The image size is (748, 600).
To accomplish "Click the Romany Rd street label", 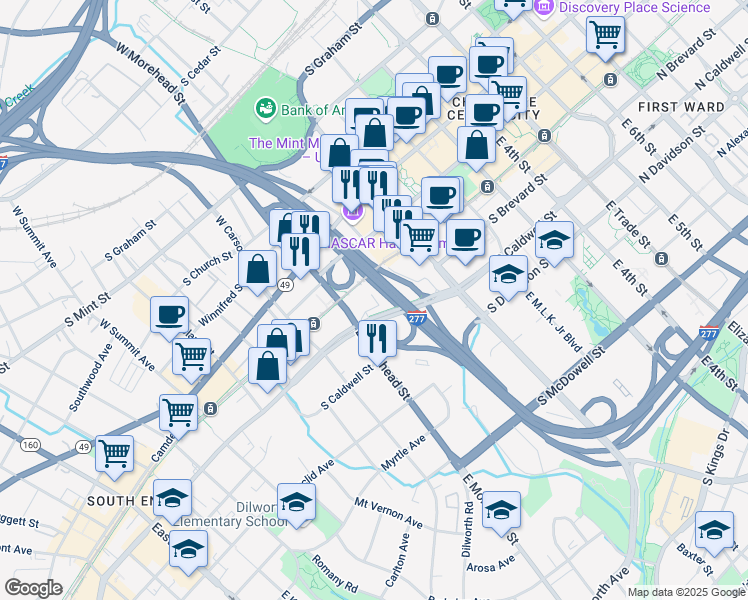I will click(x=335, y=574).
